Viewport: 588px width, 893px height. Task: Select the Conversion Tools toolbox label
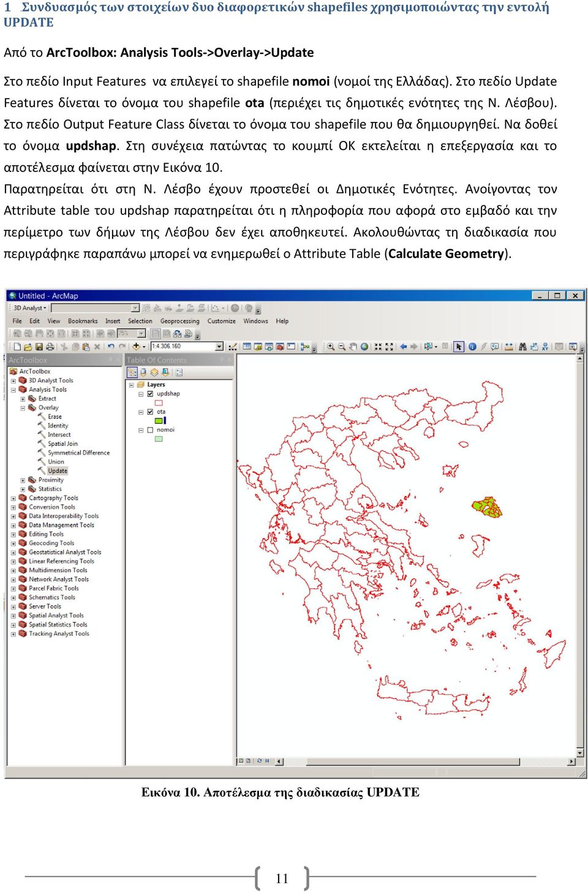coord(52,507)
